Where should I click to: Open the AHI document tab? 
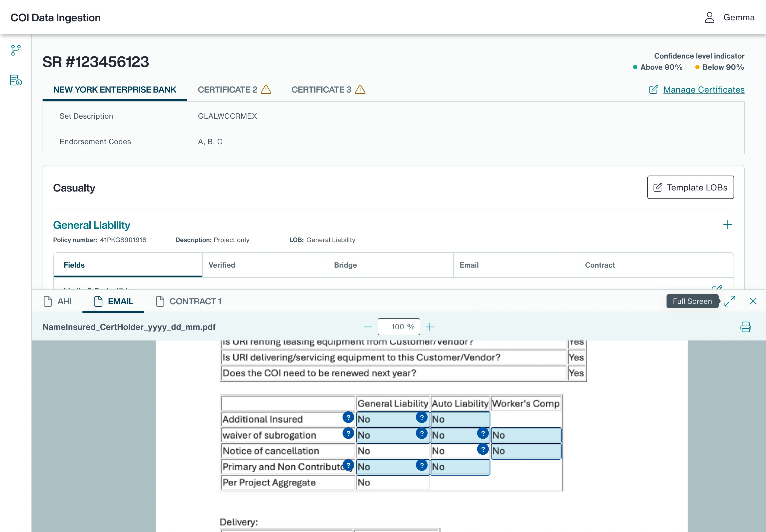pos(58,301)
